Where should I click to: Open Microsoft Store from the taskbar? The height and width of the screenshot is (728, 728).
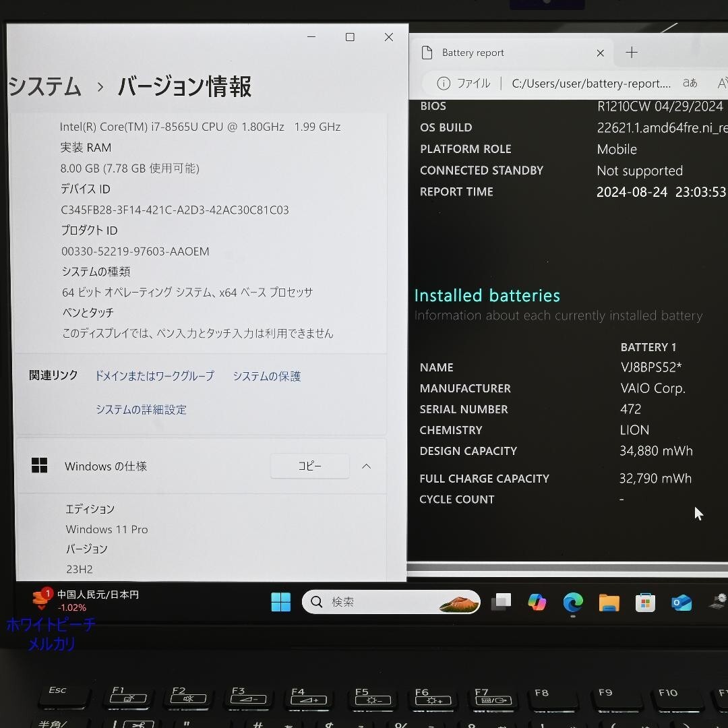[645, 603]
